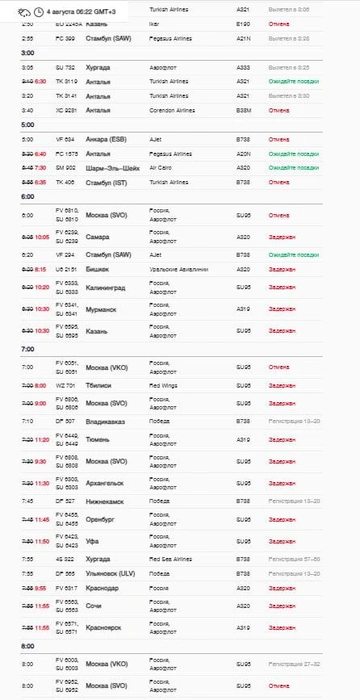The height and width of the screenshot is (700, 360).
Task: Select the Шарм-Эль-Шейх Air Cairo flight
Action: pyautogui.click(x=172, y=168)
